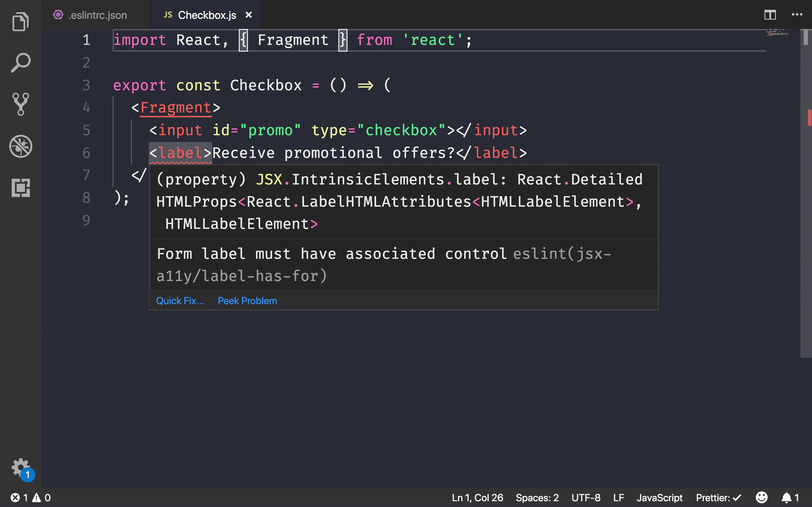The height and width of the screenshot is (507, 812).
Task: Open More Actions ellipsis menu
Action: 797,14
